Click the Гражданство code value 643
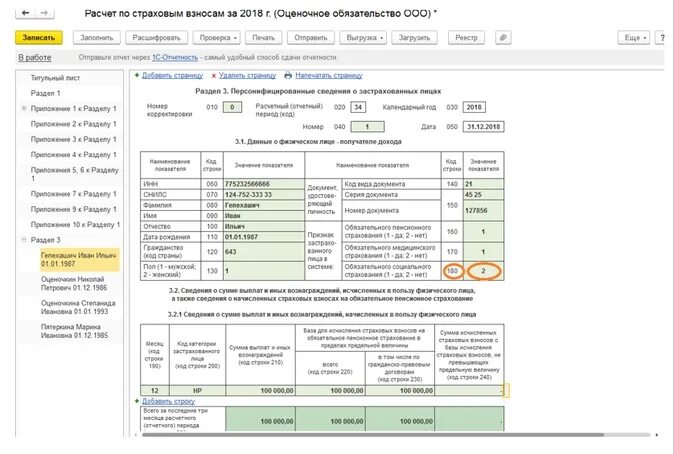 [264, 252]
